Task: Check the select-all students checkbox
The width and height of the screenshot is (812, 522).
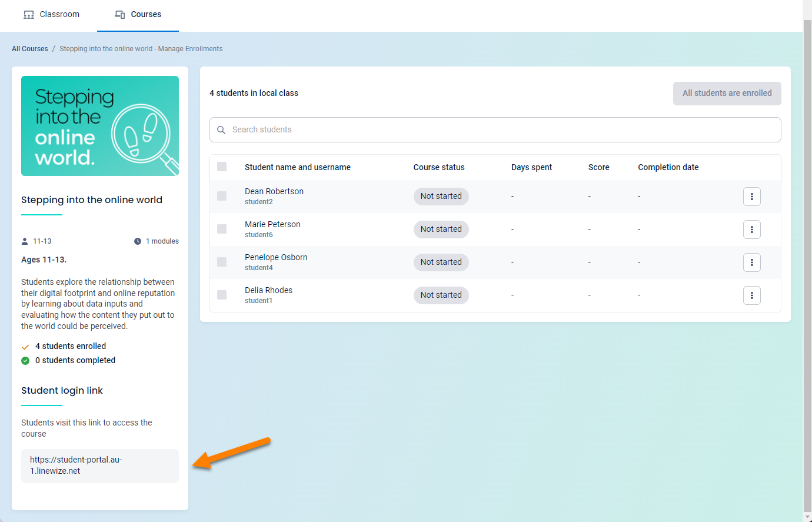Action: pos(222,167)
